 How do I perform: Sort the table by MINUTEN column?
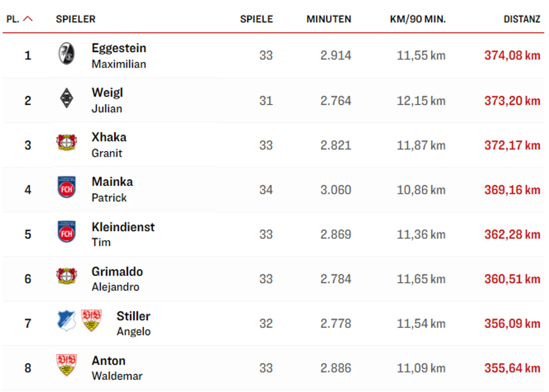click(328, 19)
